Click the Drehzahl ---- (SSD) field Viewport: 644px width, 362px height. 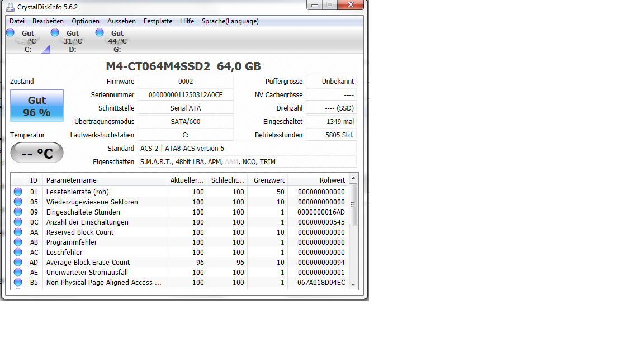332,108
